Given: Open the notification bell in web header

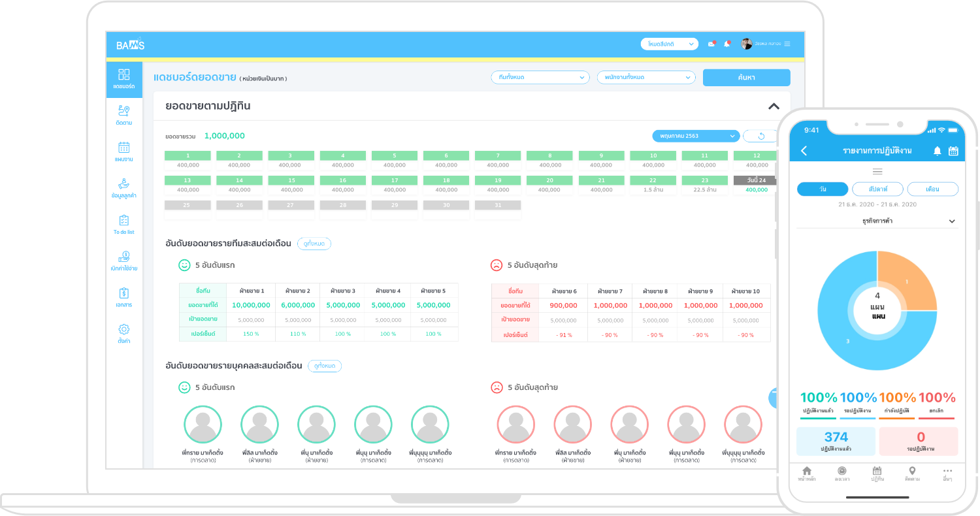Looking at the screenshot, I should coord(727,44).
